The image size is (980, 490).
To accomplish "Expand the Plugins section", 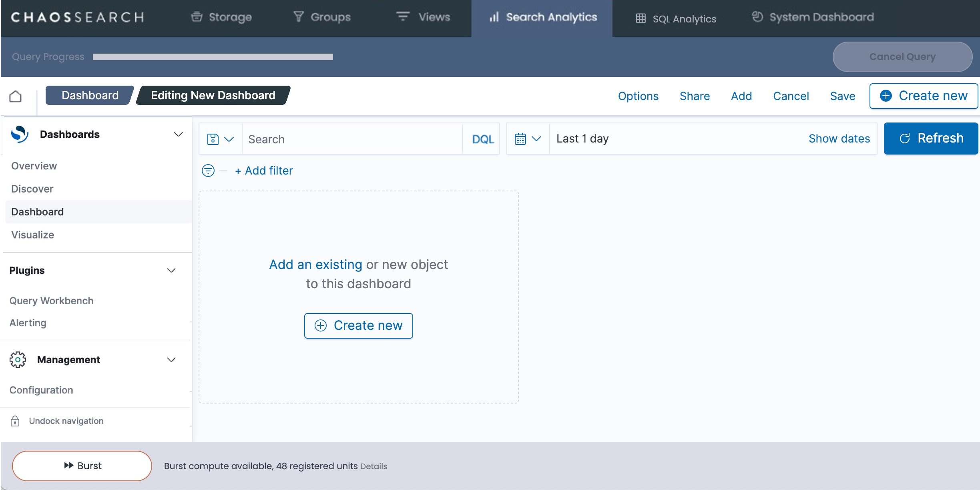I will [171, 270].
